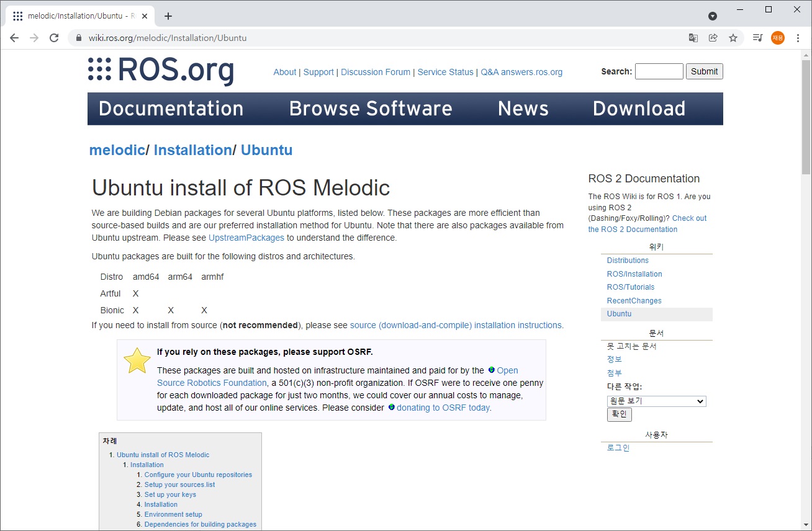Jump to Ubuntu install of ROS Melodic contents entry
812x531 pixels.
pyautogui.click(x=163, y=455)
